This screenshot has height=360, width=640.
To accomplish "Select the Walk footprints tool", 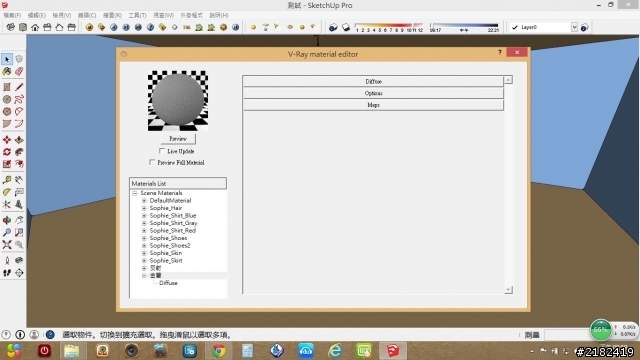I will 7,273.
